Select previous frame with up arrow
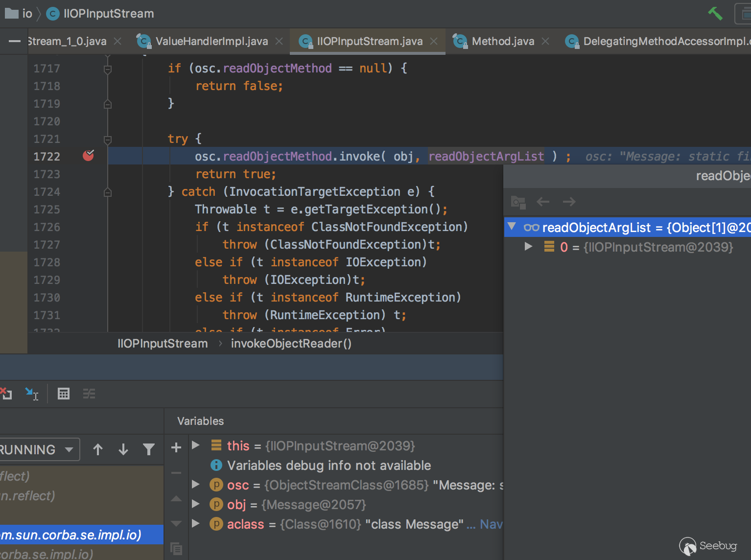This screenshot has width=751, height=560. [98, 449]
